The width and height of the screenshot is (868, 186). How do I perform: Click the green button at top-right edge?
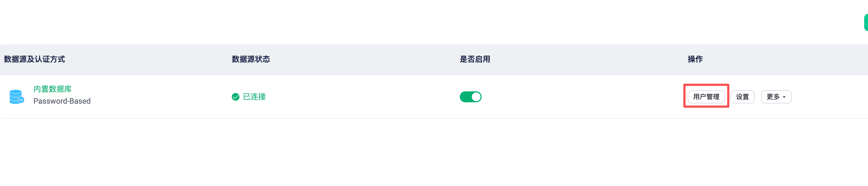pos(866,22)
